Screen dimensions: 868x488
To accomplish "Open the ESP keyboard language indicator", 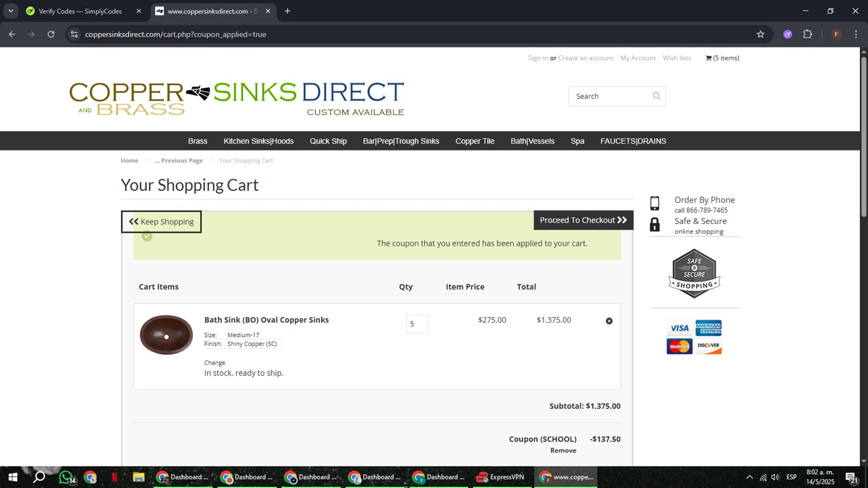I will [x=792, y=478].
